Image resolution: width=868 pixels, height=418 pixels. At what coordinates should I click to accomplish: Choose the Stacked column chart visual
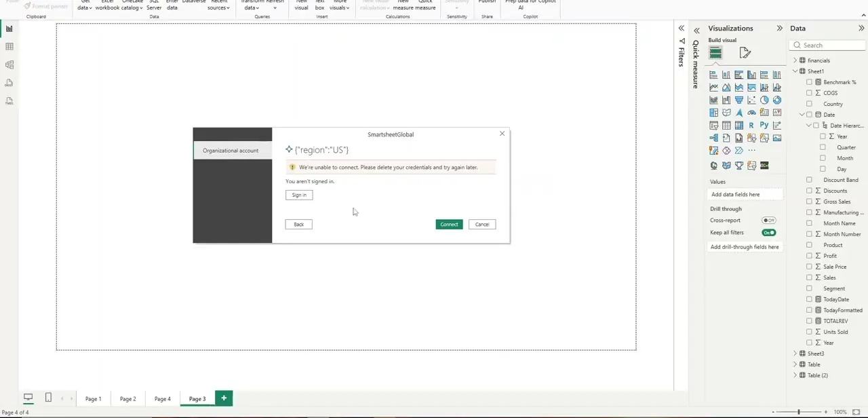tap(726, 75)
